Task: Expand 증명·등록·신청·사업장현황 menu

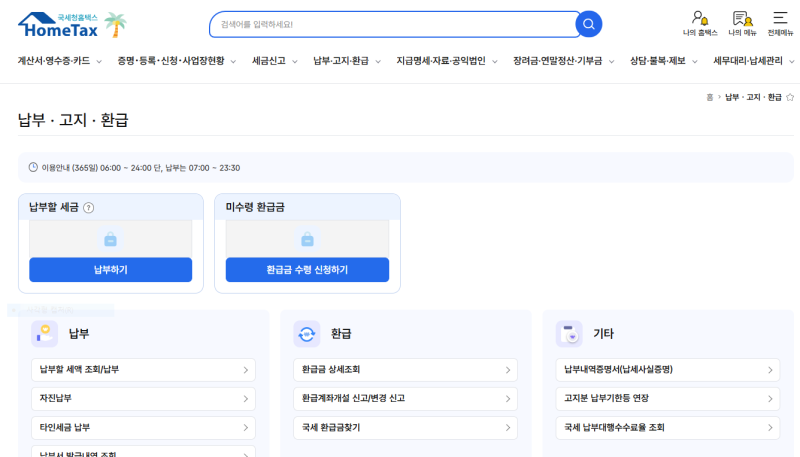Action: point(177,61)
